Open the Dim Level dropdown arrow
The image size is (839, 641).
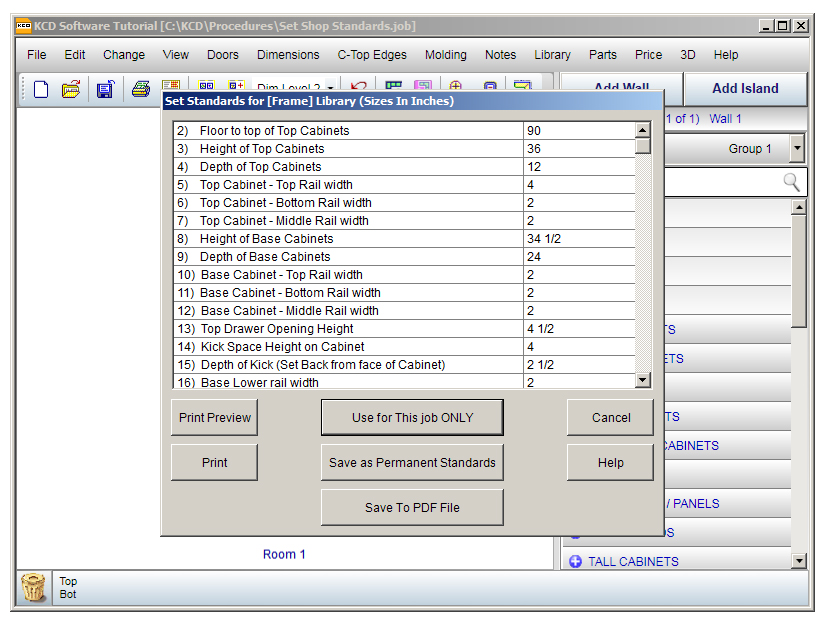click(x=331, y=87)
